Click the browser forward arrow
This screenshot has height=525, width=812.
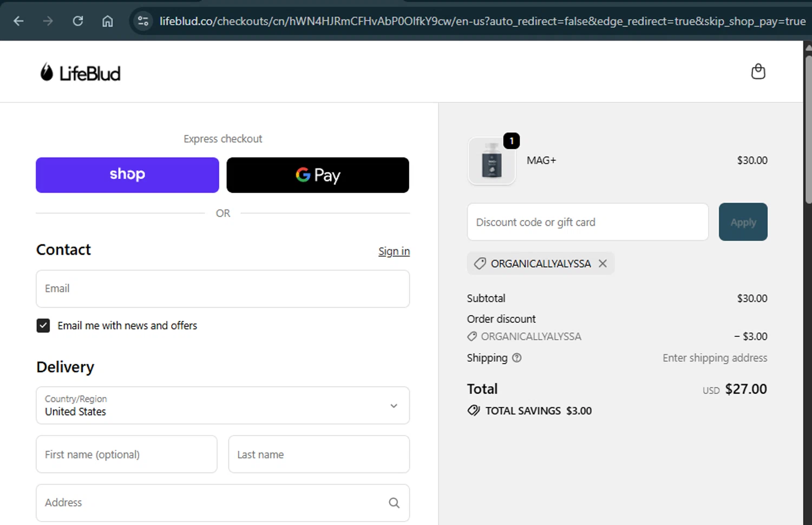48,21
